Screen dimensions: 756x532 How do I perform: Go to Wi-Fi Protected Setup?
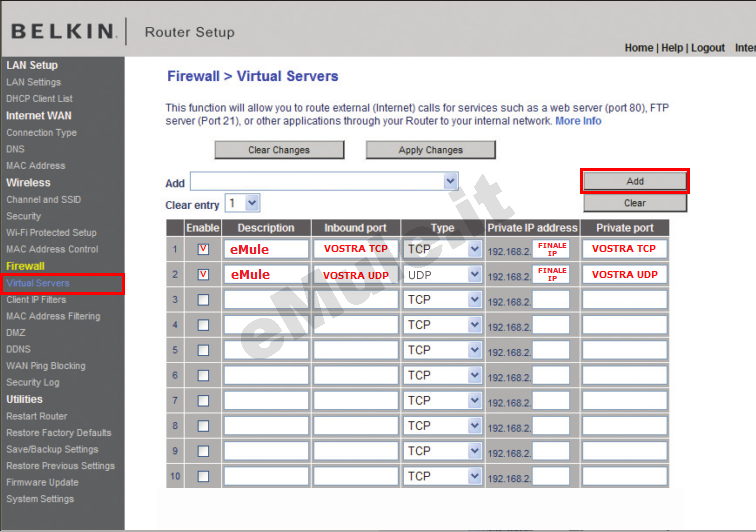coord(52,232)
